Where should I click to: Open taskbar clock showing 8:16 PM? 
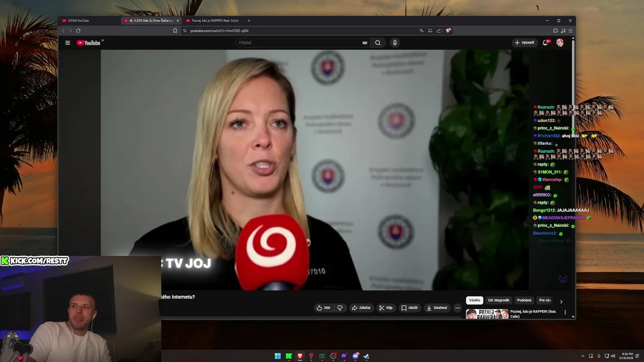(x=627, y=356)
